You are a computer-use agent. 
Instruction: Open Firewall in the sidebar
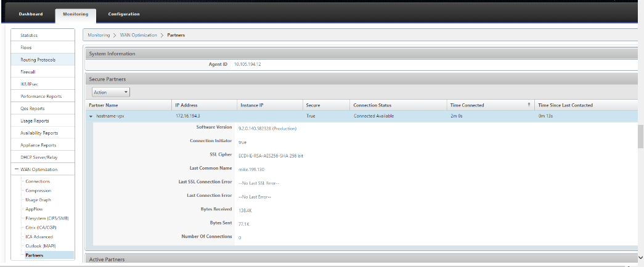point(43,72)
